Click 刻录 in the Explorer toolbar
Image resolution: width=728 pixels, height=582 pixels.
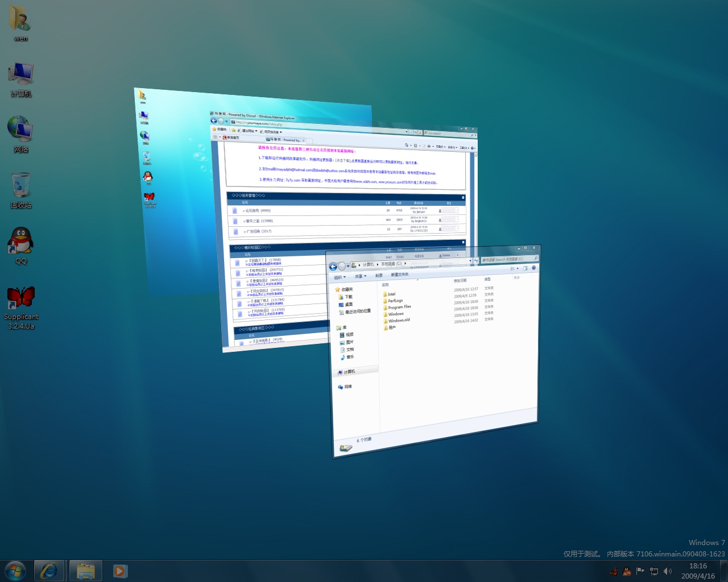click(379, 276)
